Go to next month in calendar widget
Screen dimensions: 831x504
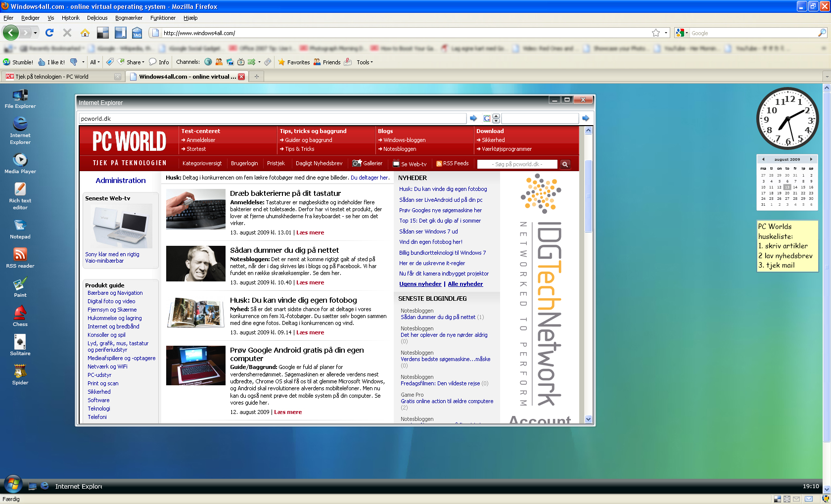point(811,159)
